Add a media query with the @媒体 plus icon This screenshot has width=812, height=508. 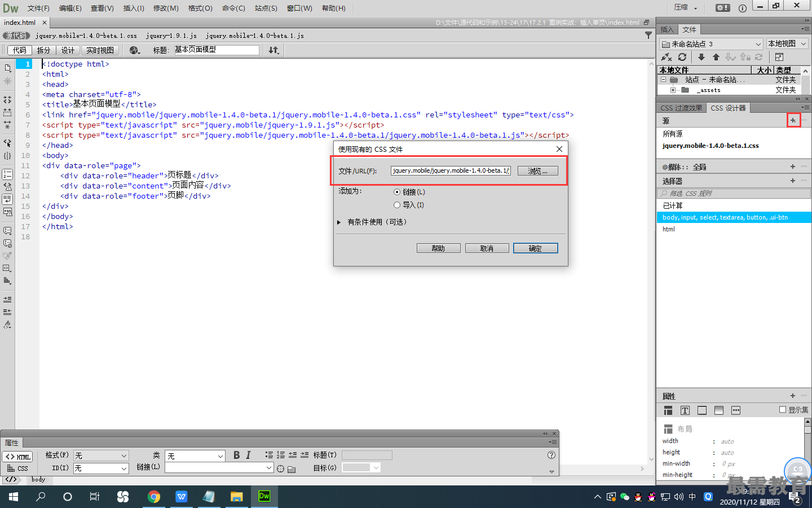click(x=793, y=167)
